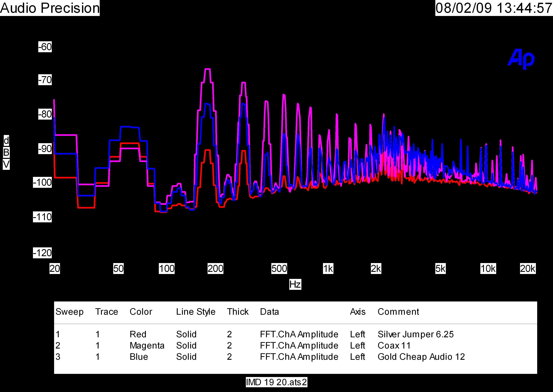Click the Silver Jumper 6.25 comment
553x392 pixels.
tap(416, 334)
